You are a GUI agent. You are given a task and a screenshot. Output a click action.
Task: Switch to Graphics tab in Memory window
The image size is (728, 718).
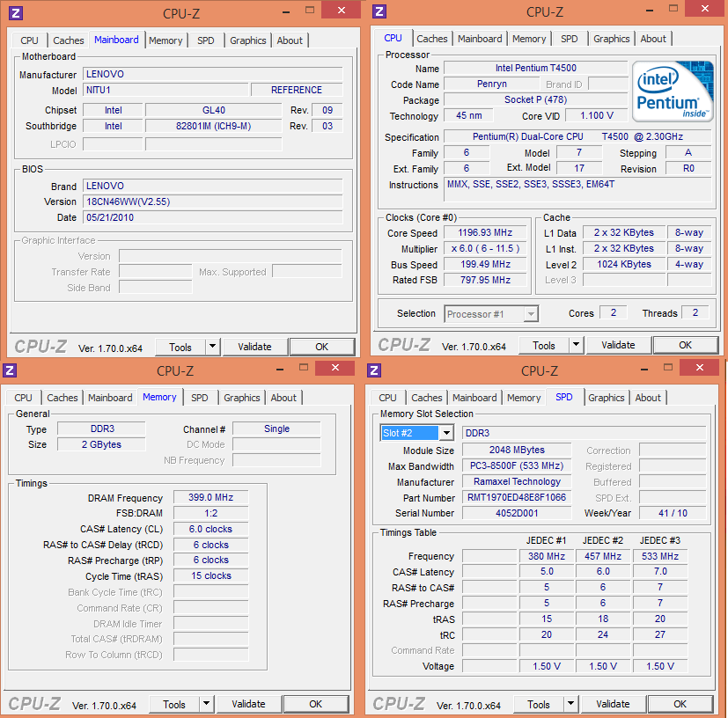(241, 398)
